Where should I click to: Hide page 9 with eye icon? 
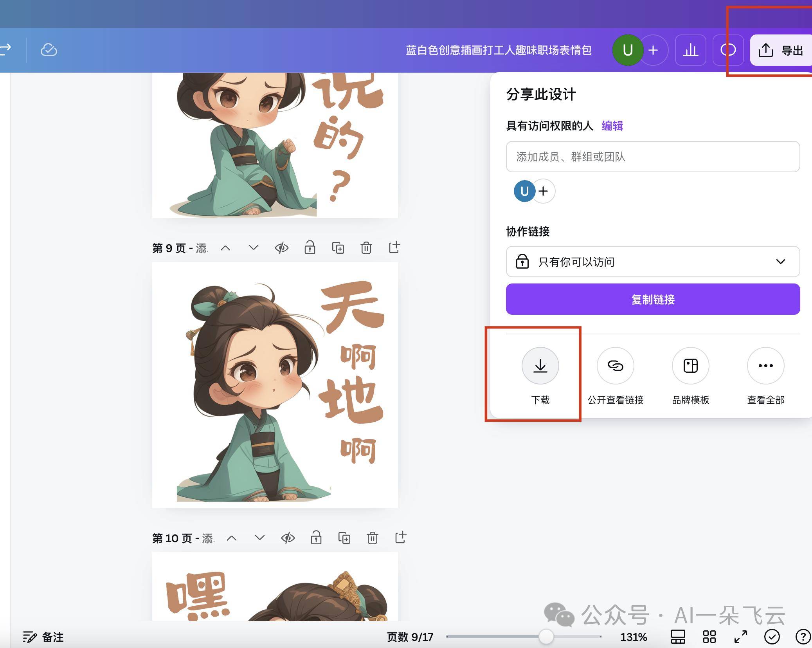(283, 248)
